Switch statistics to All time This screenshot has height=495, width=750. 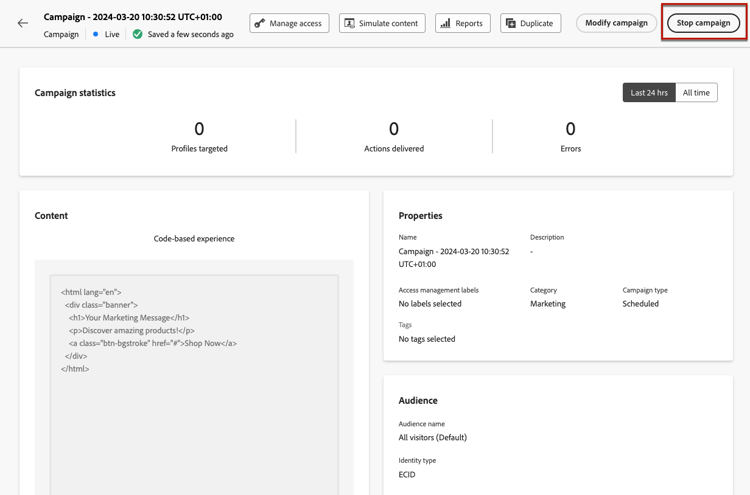tap(696, 93)
